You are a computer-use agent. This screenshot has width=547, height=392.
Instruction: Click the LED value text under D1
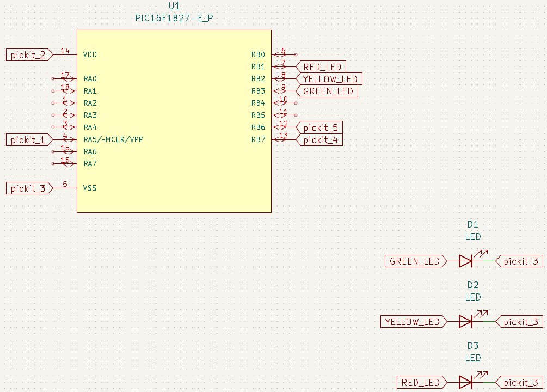[472, 236]
